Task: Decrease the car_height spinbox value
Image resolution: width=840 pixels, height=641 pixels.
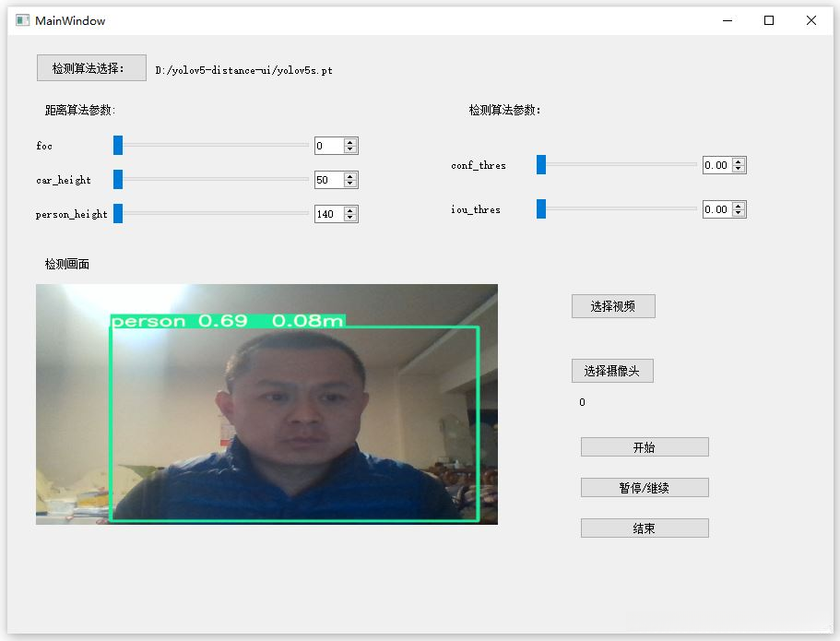Action: [x=350, y=184]
